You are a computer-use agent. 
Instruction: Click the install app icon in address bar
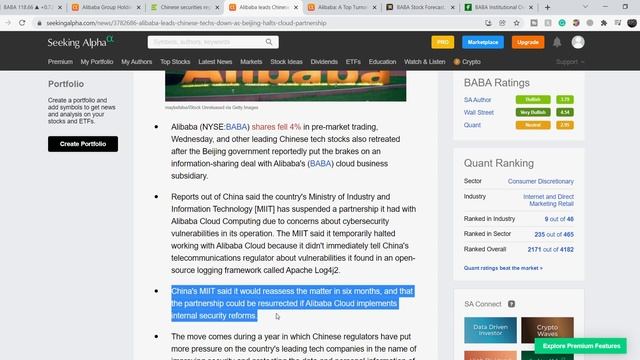[488, 23]
